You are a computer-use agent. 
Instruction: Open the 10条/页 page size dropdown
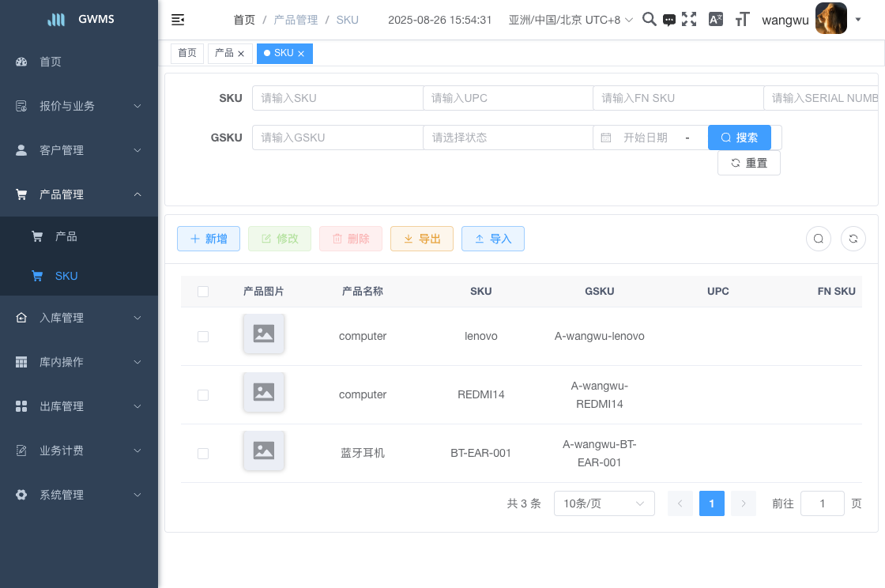[604, 503]
